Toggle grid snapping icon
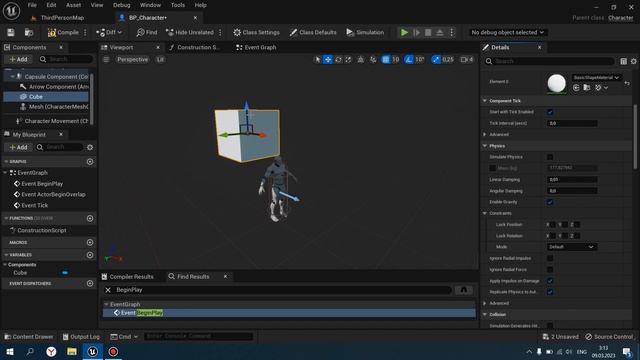Image resolution: width=640 pixels, height=360 pixels. (386, 60)
